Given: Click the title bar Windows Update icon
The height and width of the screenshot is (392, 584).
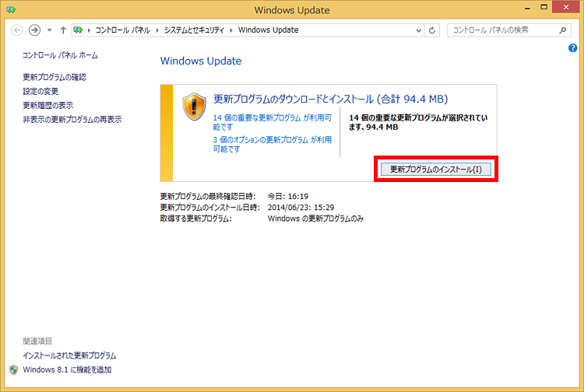Looking at the screenshot, I should click(11, 9).
